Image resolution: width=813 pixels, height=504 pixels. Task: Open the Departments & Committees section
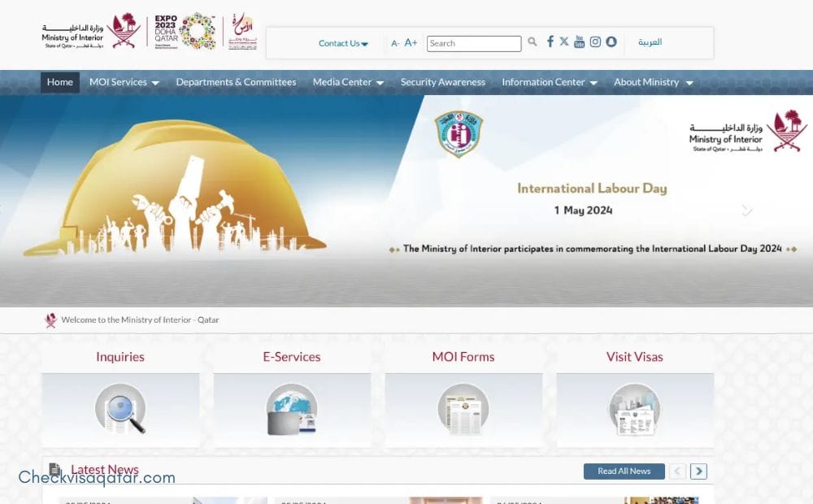pos(236,81)
